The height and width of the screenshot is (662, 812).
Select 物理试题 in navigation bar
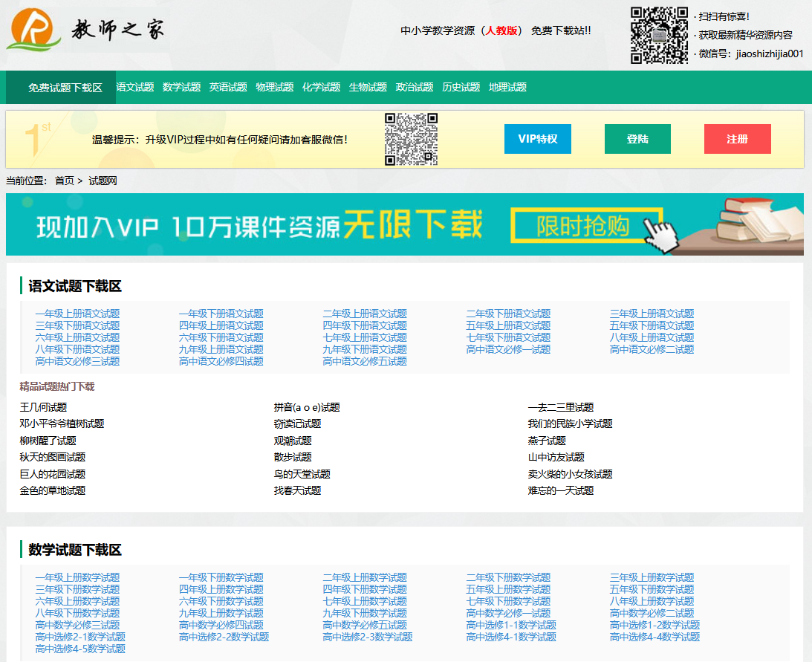click(x=275, y=87)
